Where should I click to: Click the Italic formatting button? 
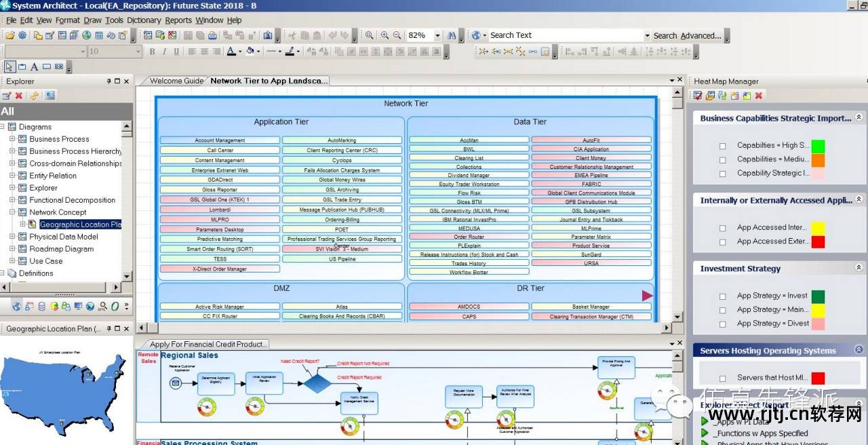164,51
